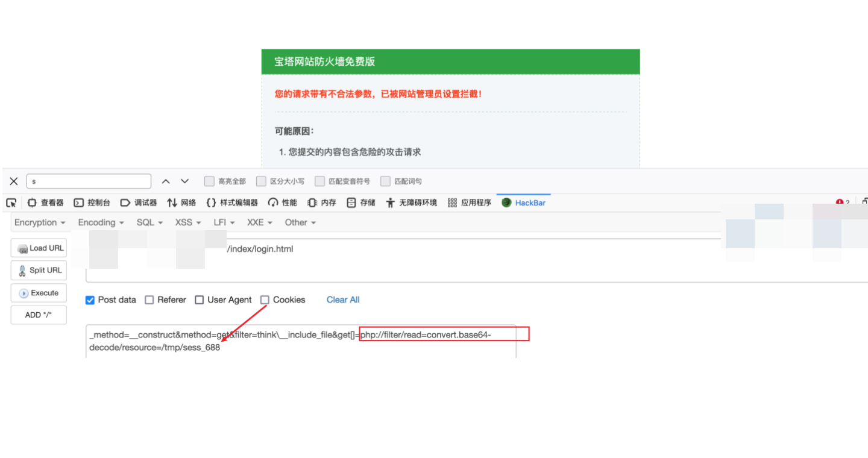
Task: Enable the 匹配变音符号 checkbox
Action: click(319, 181)
